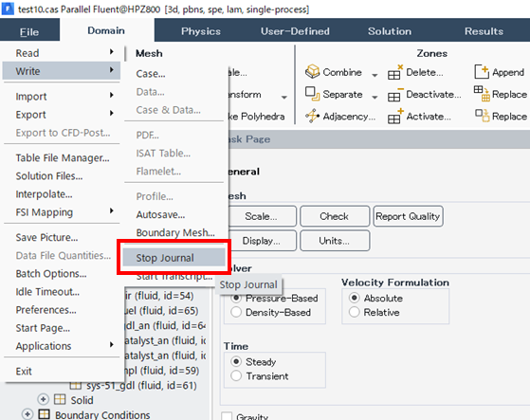Expand the Solid tree node

[x=43, y=399]
